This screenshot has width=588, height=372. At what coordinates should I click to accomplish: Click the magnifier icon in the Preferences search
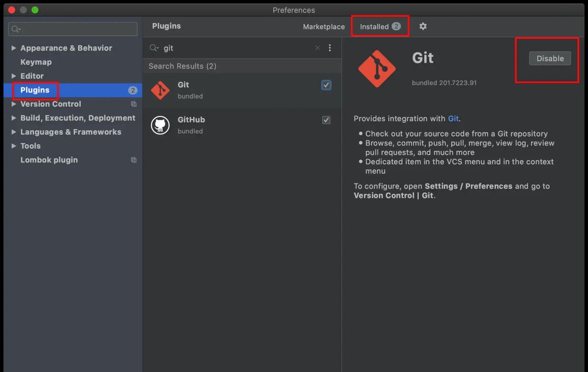click(16, 29)
